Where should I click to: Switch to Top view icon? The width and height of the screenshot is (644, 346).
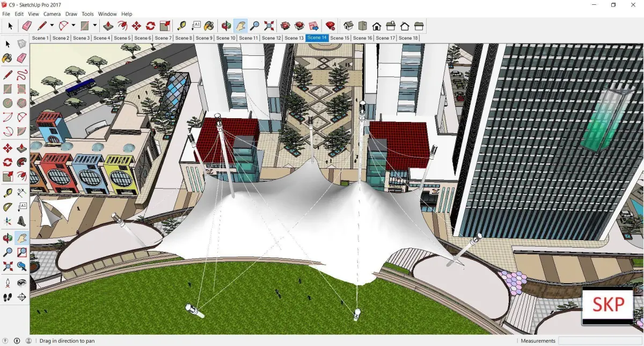[x=362, y=25]
